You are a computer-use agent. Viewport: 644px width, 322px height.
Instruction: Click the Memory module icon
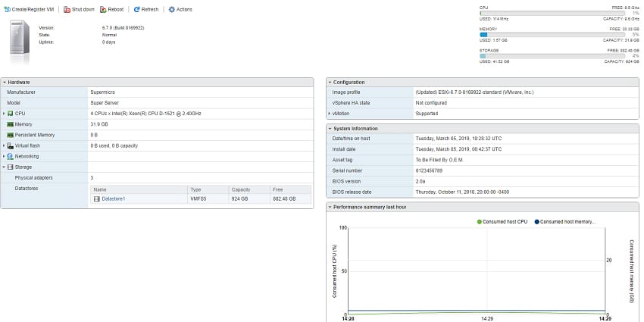11,124
